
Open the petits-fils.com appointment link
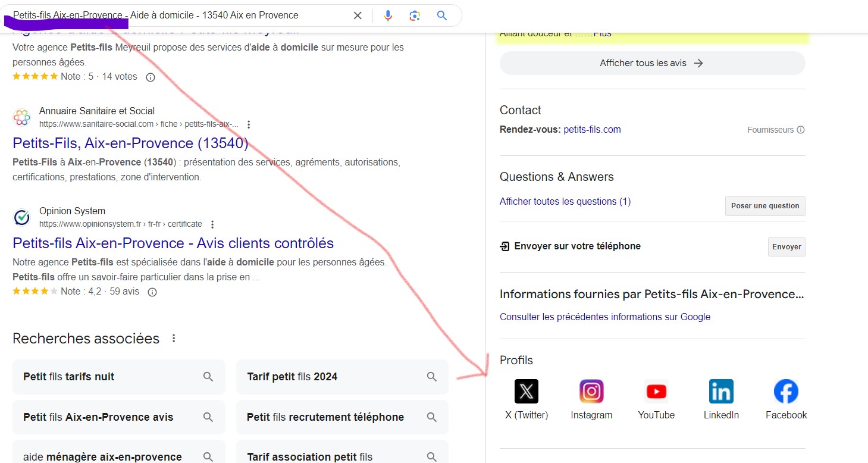pyautogui.click(x=592, y=129)
